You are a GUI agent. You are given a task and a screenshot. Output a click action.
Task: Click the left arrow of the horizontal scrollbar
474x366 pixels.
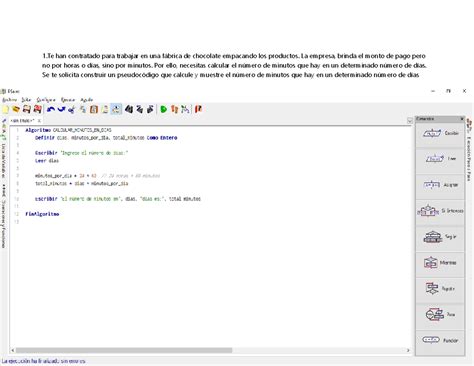pos(13,350)
